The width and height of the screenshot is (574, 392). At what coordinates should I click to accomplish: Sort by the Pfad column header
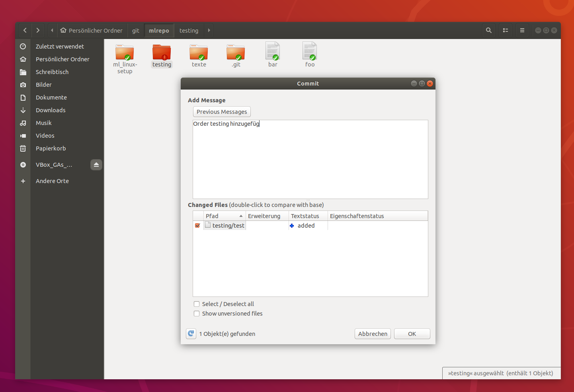224,216
